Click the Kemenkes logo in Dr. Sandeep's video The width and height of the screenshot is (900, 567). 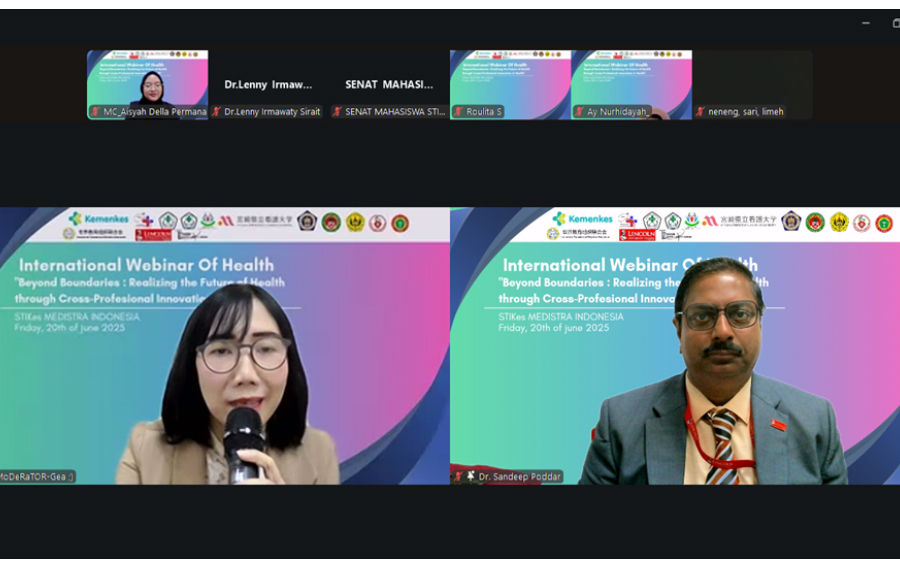coord(583,219)
